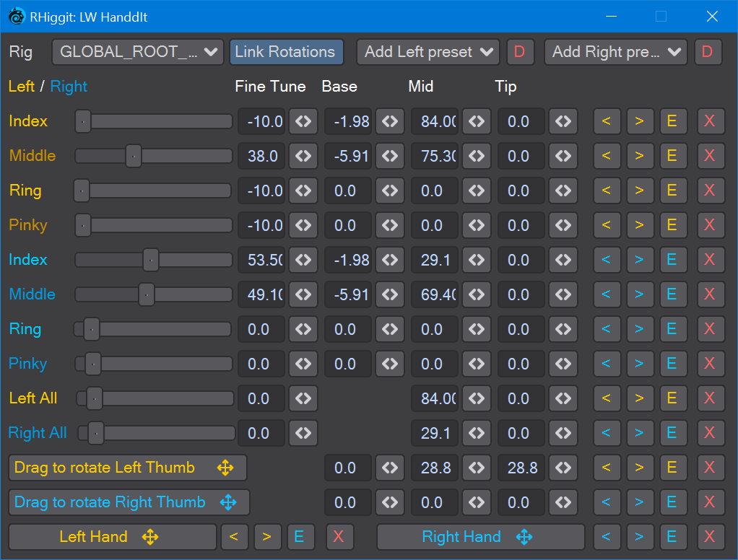Viewport: 738px width, 560px height.
Task: Click the red X on left Index row
Action: (x=710, y=121)
